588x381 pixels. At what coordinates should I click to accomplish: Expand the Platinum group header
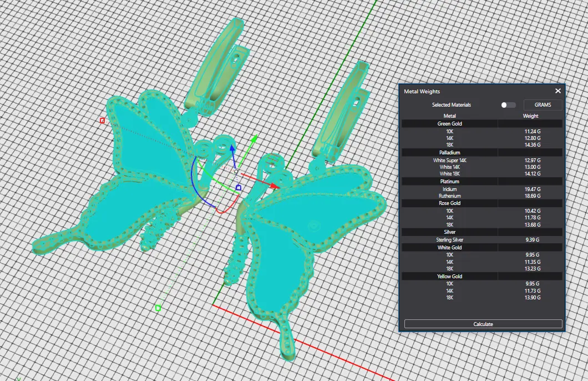coord(449,182)
